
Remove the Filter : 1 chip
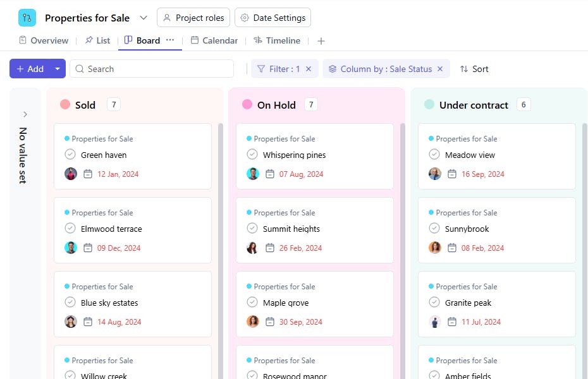click(x=309, y=69)
